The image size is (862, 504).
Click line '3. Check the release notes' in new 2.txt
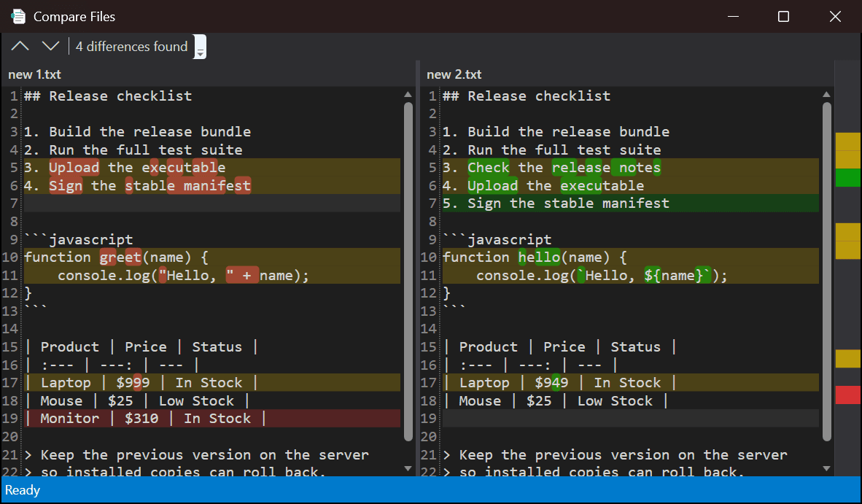click(631, 168)
